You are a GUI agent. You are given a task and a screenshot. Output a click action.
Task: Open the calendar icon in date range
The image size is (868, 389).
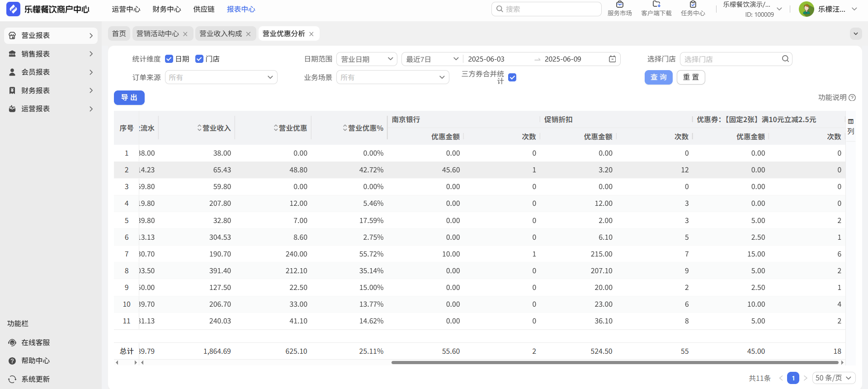(x=613, y=59)
